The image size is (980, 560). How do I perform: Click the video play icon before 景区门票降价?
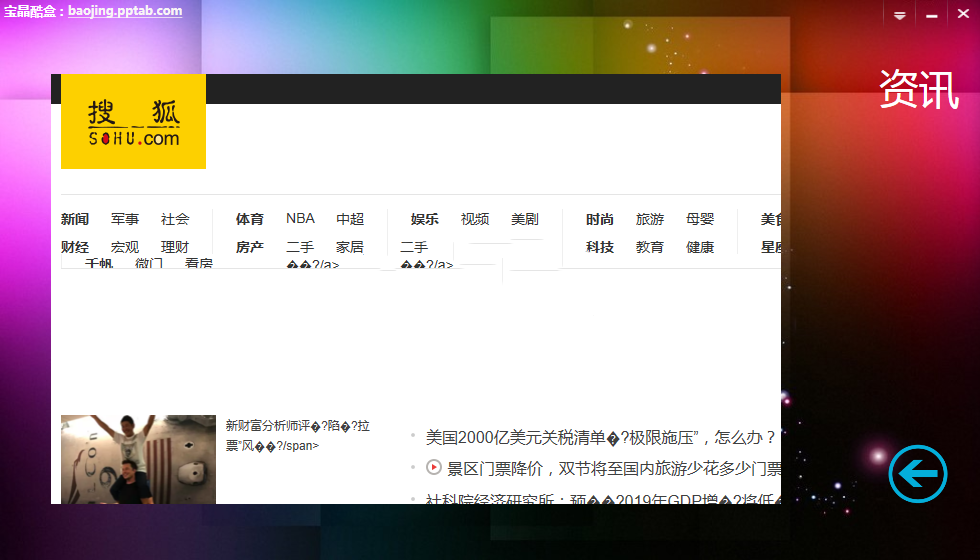434,467
